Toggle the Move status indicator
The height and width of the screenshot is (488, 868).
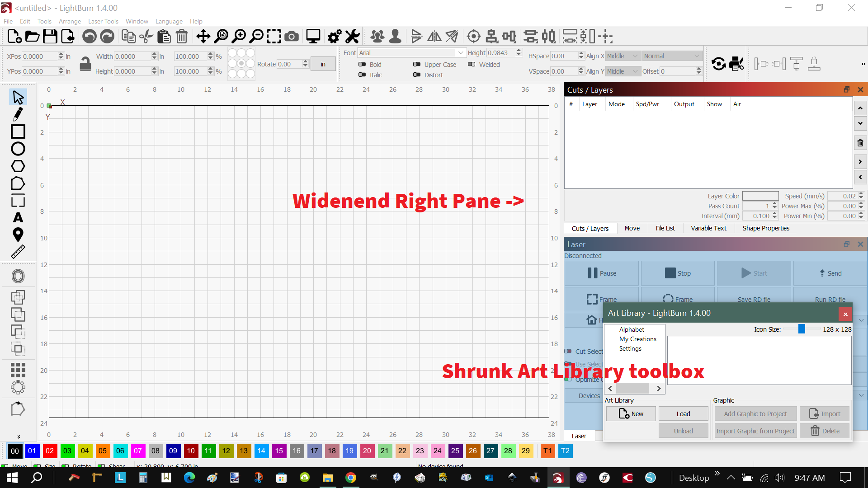click(5, 466)
